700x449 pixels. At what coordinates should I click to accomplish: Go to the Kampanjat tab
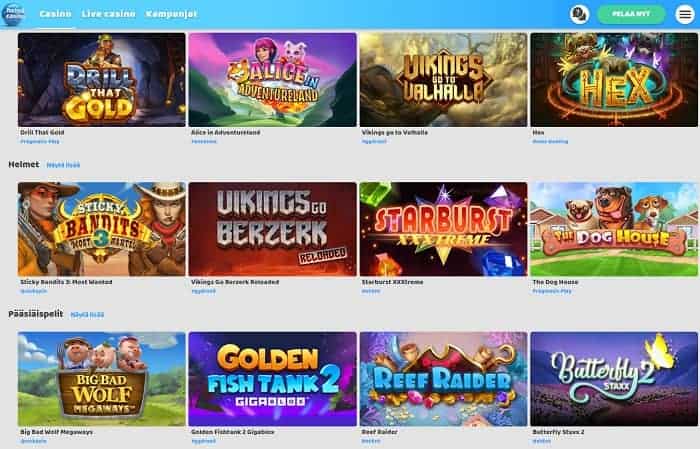tap(171, 14)
